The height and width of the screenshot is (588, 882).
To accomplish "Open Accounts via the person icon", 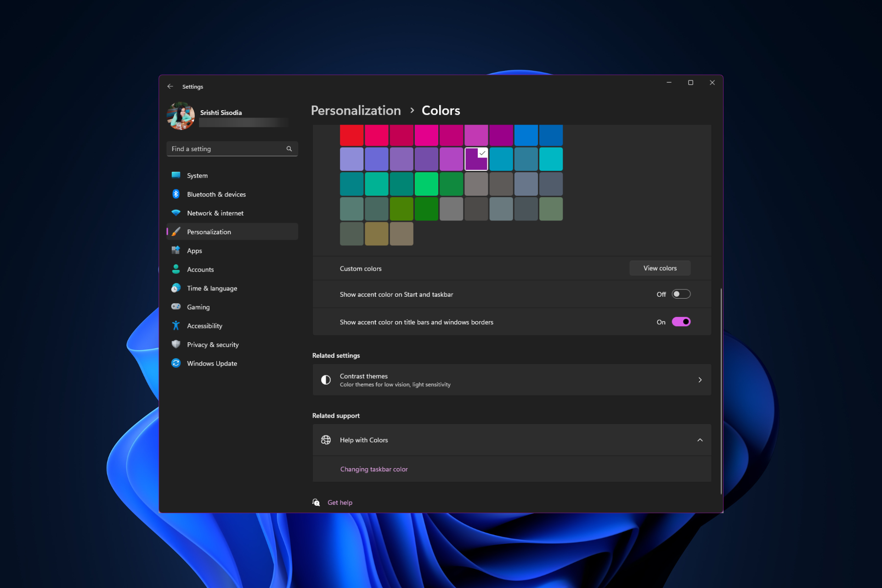I will pos(176,269).
